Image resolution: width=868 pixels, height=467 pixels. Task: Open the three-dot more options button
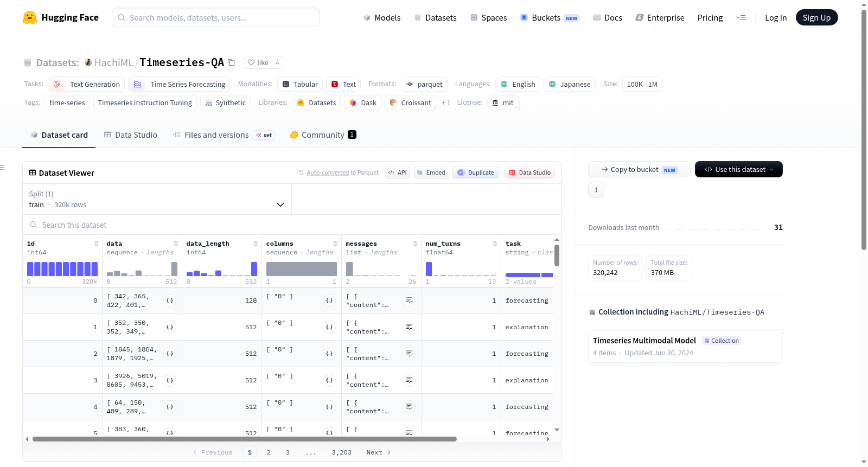click(596, 190)
